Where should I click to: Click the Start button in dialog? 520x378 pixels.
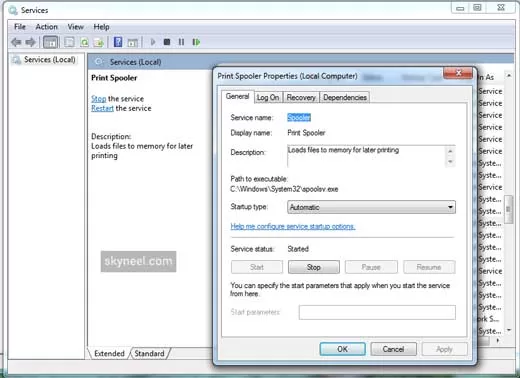[257, 267]
